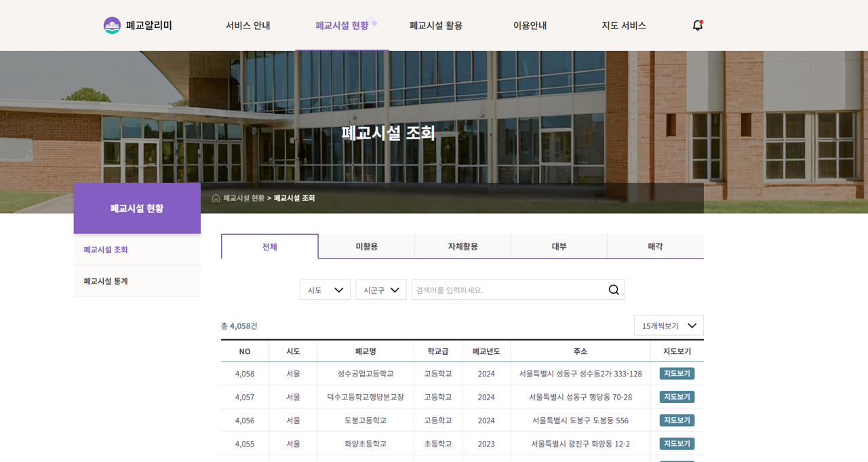The width and height of the screenshot is (868, 462).
Task: Click 지도보기 for 도봉고등학교
Action: (x=677, y=420)
